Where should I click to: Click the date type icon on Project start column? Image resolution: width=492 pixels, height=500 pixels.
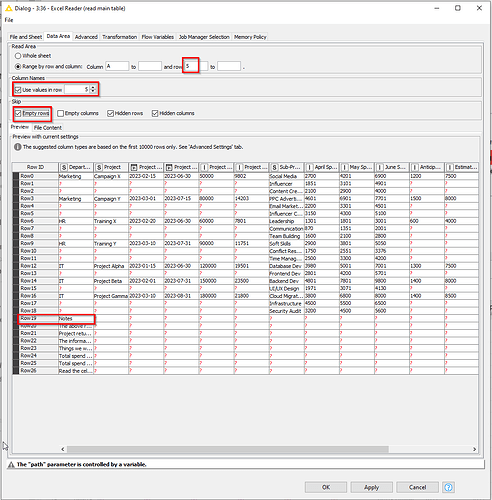pos(134,167)
